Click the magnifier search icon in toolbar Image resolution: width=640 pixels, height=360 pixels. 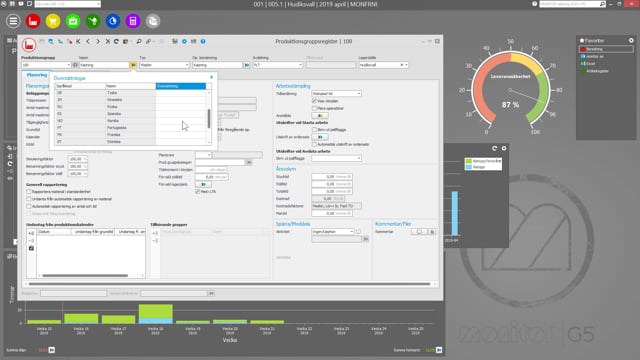pos(139,42)
